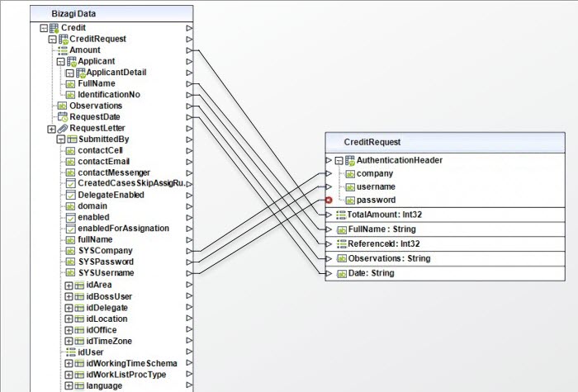Select the 'TotalAmount: Int32' row
The width and height of the screenshot is (578, 392).
tap(445, 215)
